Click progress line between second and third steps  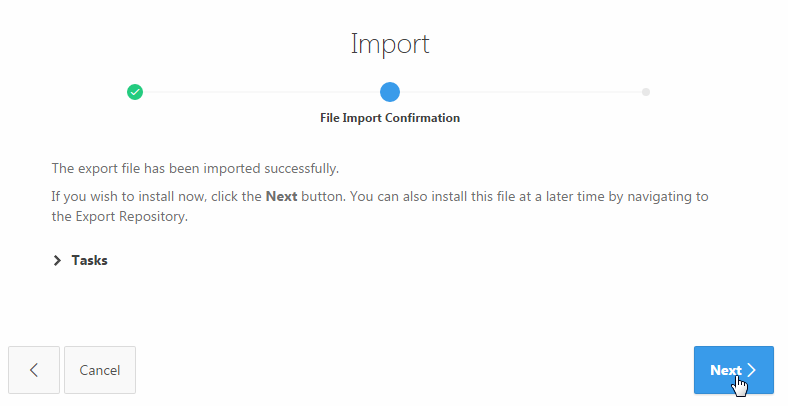pyautogui.click(x=520, y=92)
